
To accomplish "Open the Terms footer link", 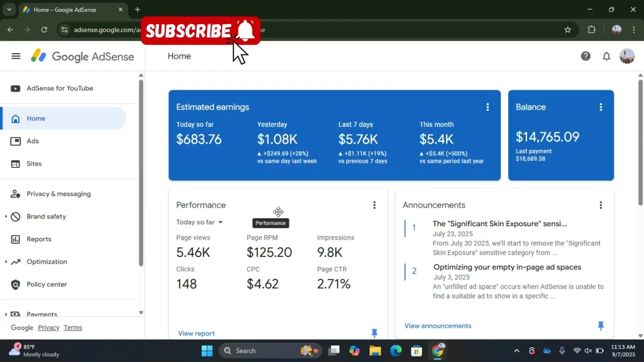I will coord(72,328).
